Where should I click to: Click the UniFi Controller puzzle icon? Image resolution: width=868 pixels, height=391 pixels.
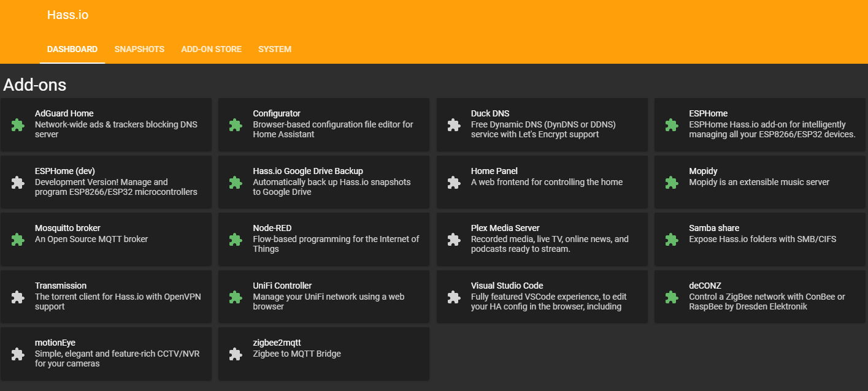tap(236, 297)
